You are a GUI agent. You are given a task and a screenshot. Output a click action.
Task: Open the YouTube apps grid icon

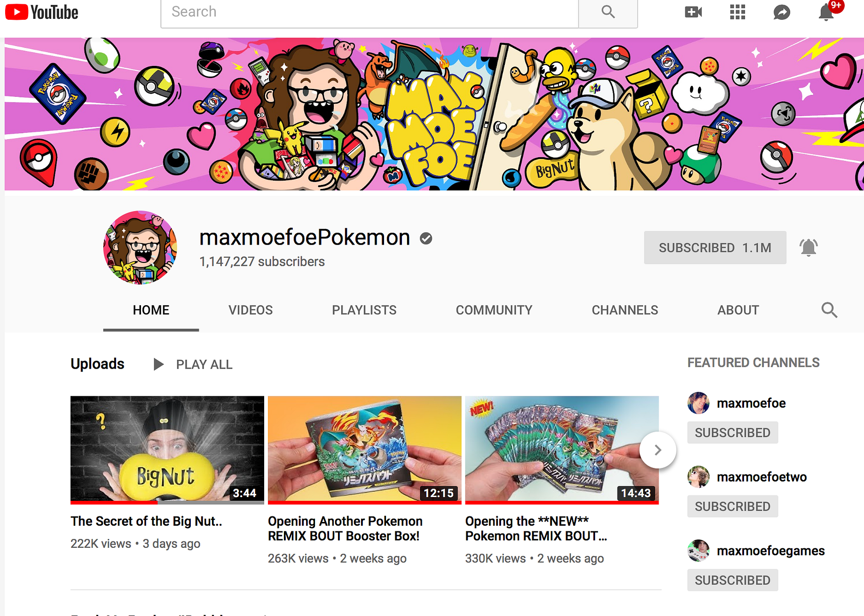coord(738,12)
